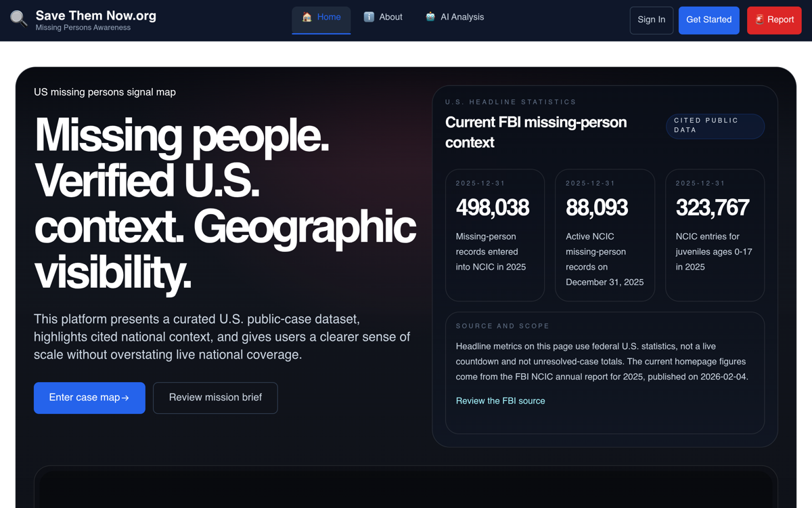The width and height of the screenshot is (812, 508).
Task: Click 'Current FBI missing-person context' heading
Action: [536, 132]
